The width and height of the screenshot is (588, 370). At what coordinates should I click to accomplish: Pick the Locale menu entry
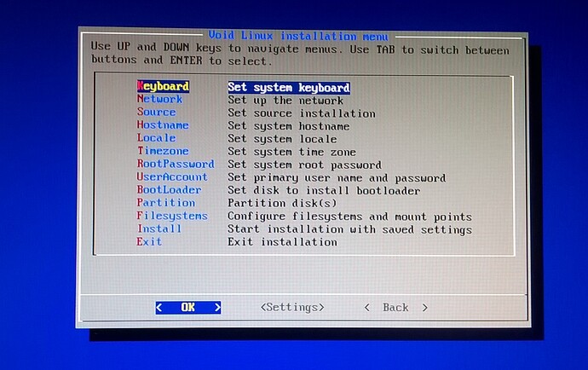coord(157,138)
